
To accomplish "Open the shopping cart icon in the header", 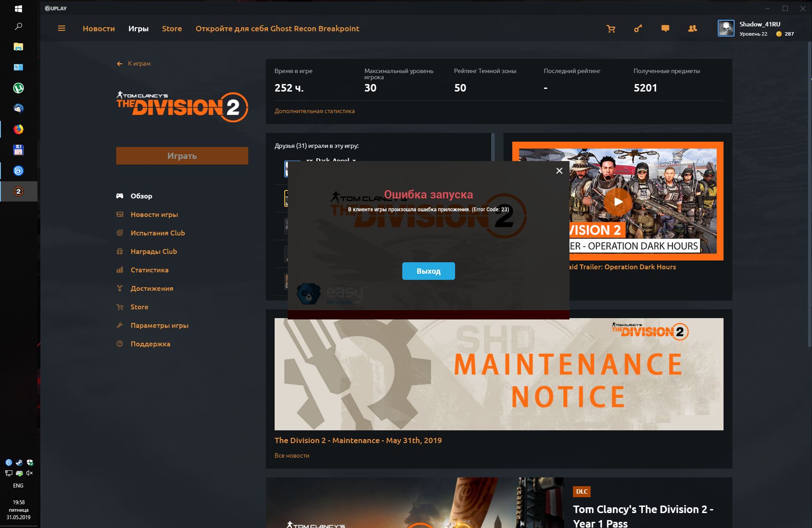I will 611,29.
